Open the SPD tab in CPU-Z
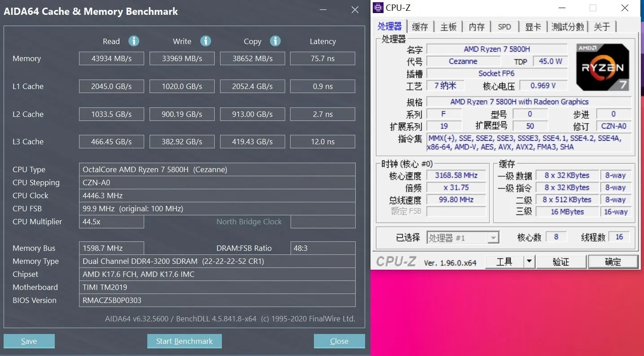This screenshot has width=644, height=356. pyautogui.click(x=505, y=27)
